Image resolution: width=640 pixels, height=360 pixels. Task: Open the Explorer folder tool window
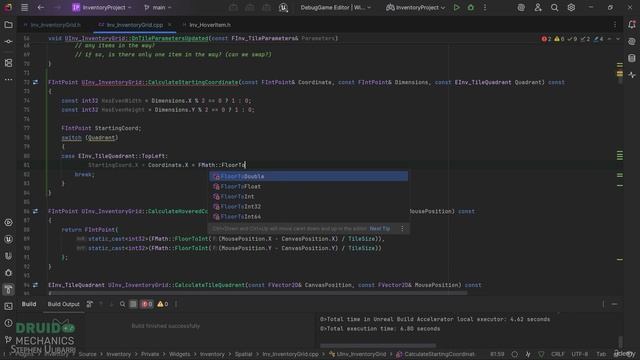point(8,25)
